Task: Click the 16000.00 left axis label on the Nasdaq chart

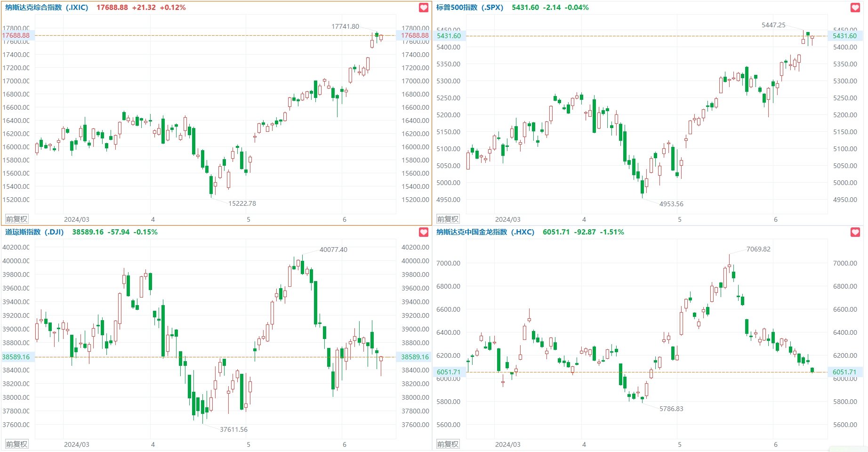Action: [x=16, y=147]
